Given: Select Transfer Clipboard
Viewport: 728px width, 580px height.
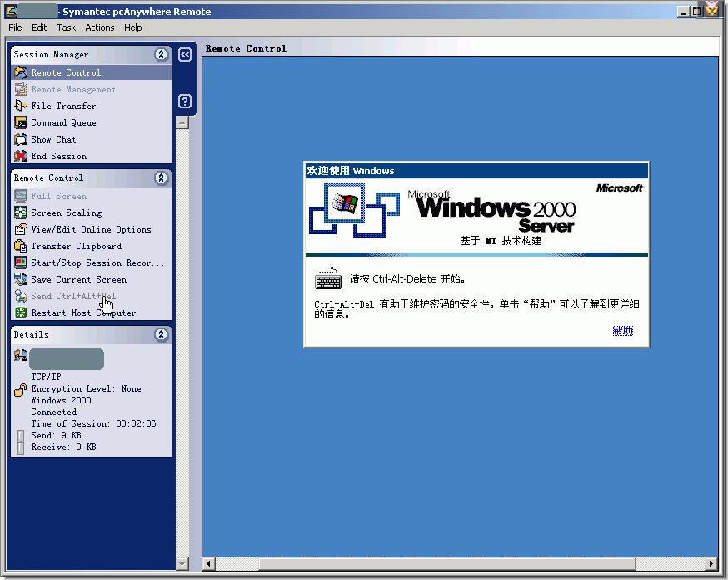Looking at the screenshot, I should 76,246.
